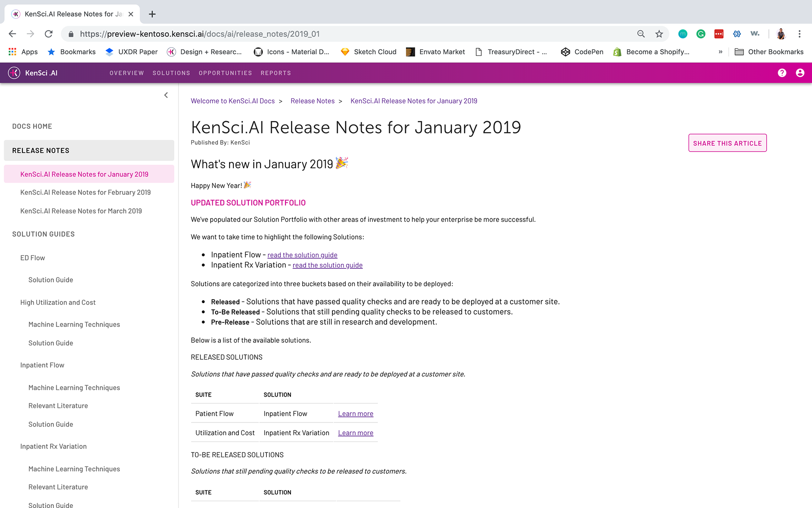Open the help question-mark icon
Screen dimensions: 812x508
tap(782, 73)
